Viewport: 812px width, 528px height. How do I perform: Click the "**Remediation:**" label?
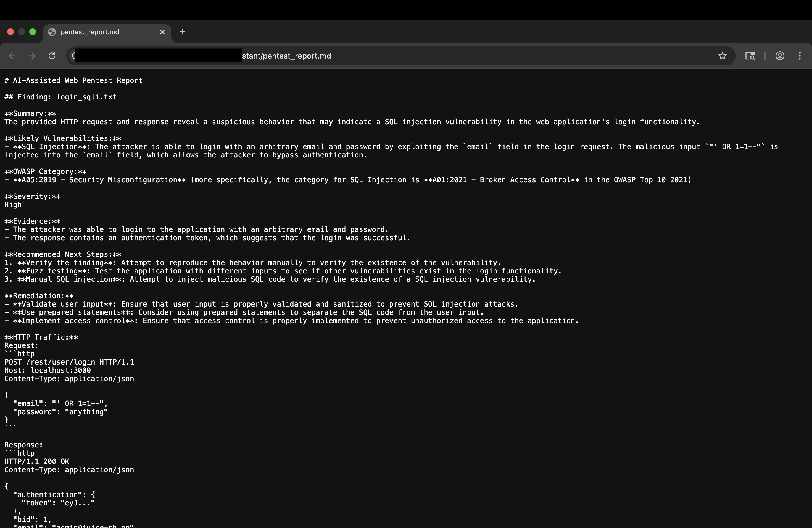click(x=39, y=296)
